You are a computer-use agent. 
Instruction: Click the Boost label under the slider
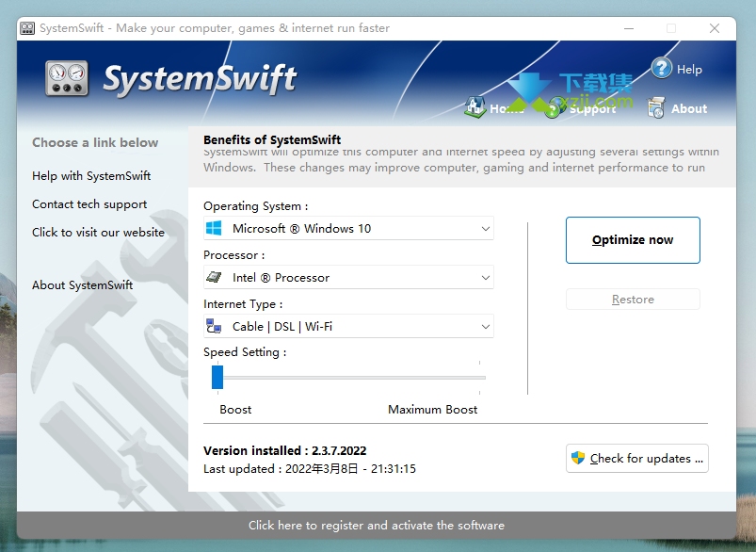tap(235, 410)
